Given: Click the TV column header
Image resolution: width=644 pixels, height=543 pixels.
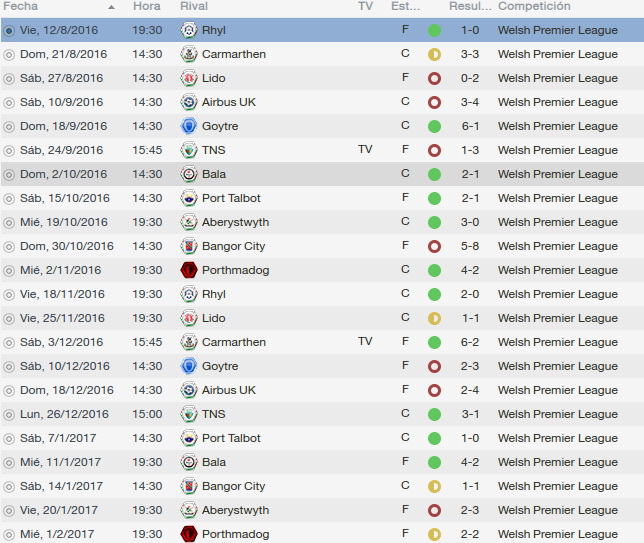Looking at the screenshot, I should point(365,6).
